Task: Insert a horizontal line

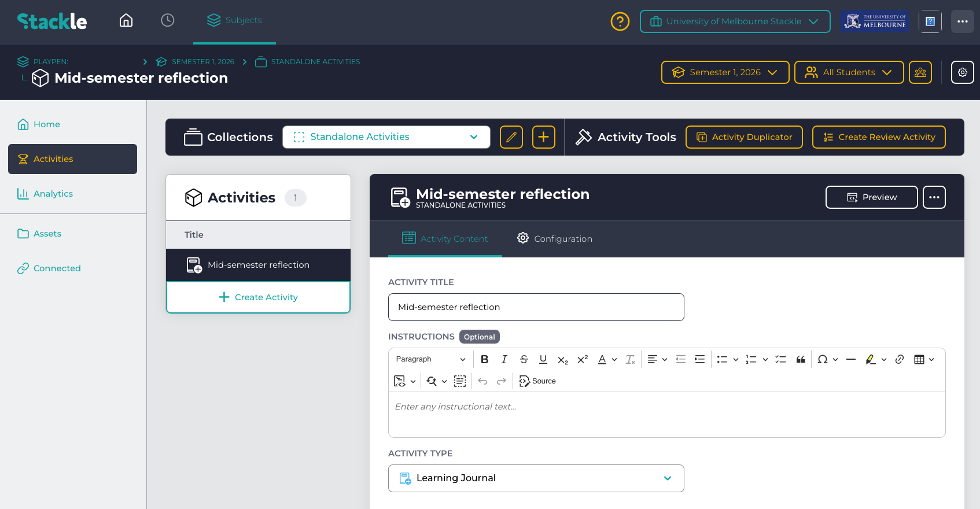Action: click(x=851, y=359)
